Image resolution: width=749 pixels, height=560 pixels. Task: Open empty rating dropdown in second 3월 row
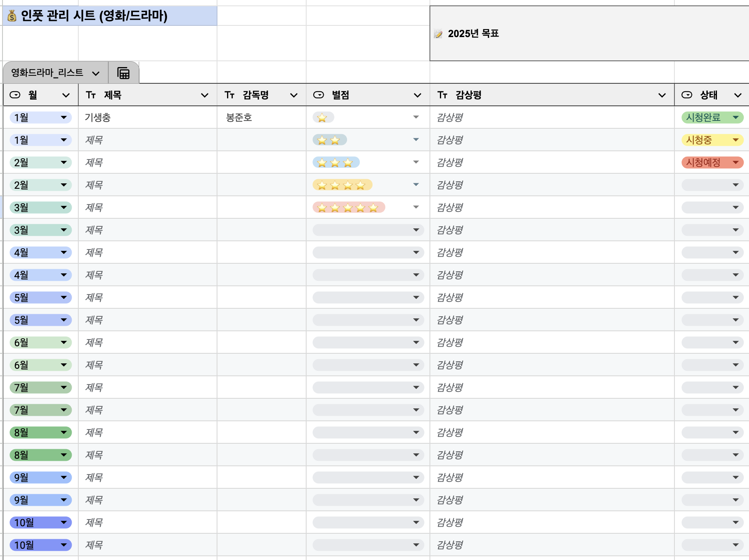pyautogui.click(x=368, y=230)
